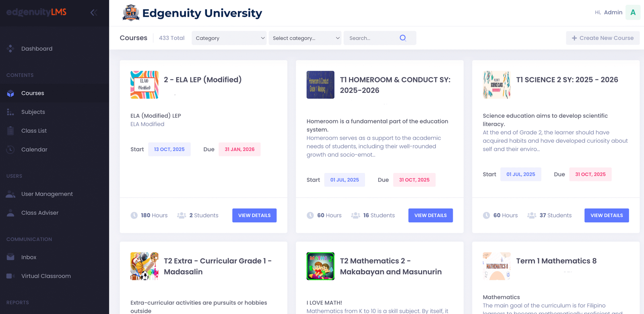The height and width of the screenshot is (314, 644).
Task: Click the Class List clipboard icon
Action: click(x=11, y=131)
